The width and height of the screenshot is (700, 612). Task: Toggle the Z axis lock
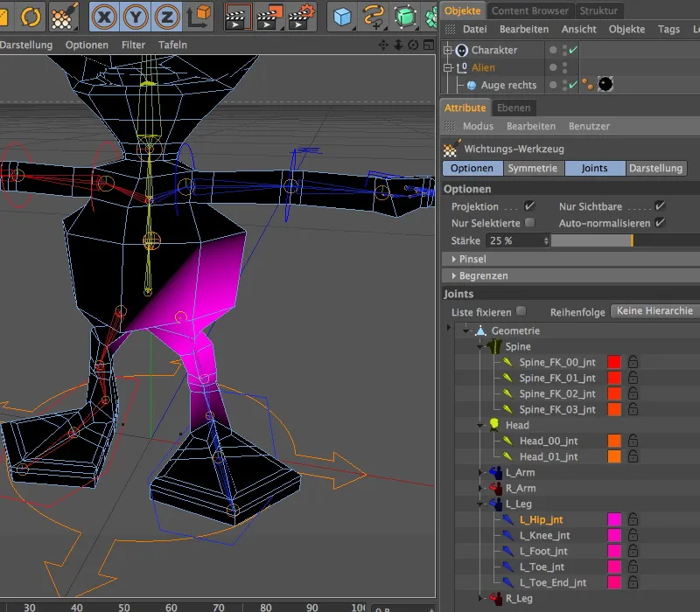coord(167,17)
